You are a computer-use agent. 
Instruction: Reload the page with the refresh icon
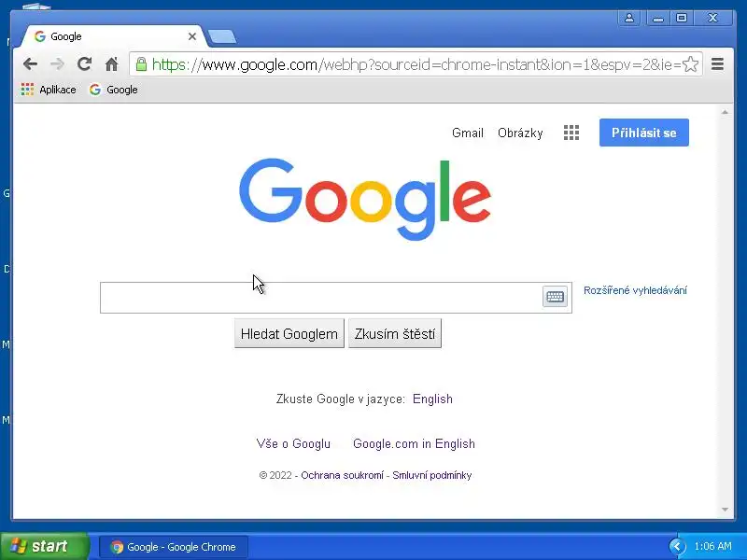pyautogui.click(x=84, y=63)
